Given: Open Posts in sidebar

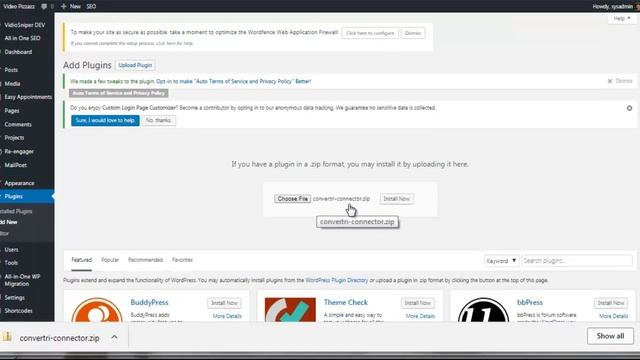Looking at the screenshot, I should click(11, 70).
